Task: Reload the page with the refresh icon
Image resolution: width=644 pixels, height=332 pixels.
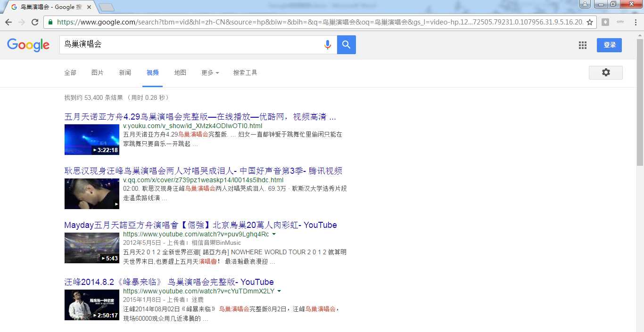Action: click(x=35, y=22)
